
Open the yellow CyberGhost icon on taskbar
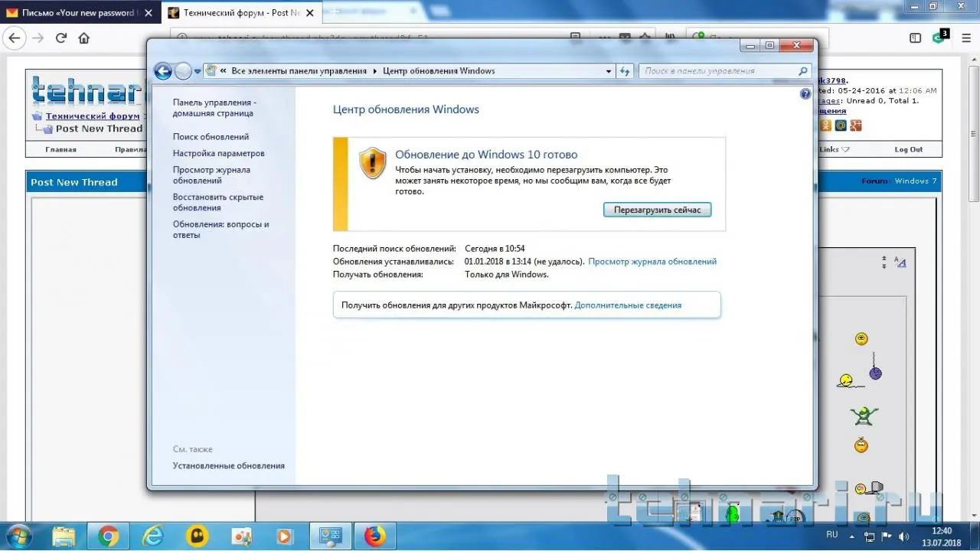(x=198, y=536)
